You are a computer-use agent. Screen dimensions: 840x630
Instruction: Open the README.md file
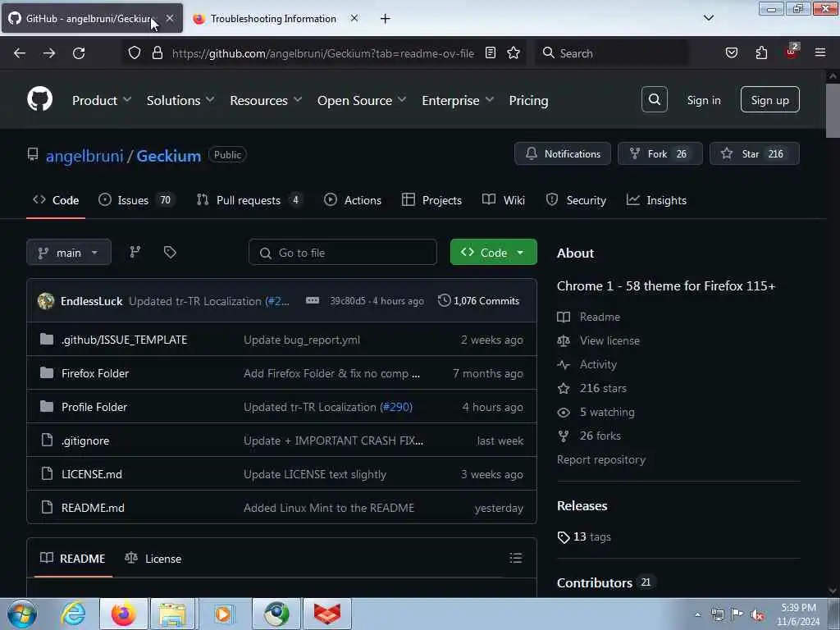pyautogui.click(x=93, y=508)
